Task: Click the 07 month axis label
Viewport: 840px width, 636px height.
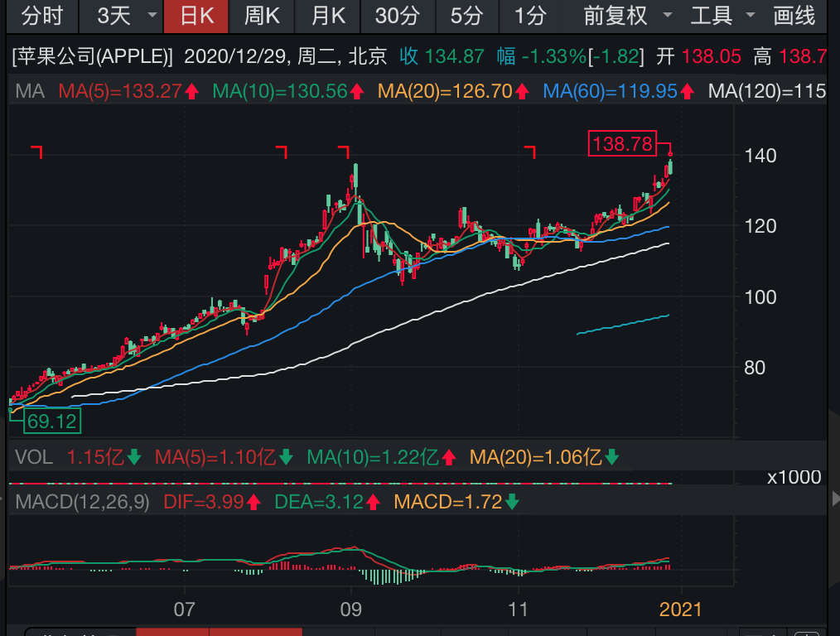Action: click(184, 609)
